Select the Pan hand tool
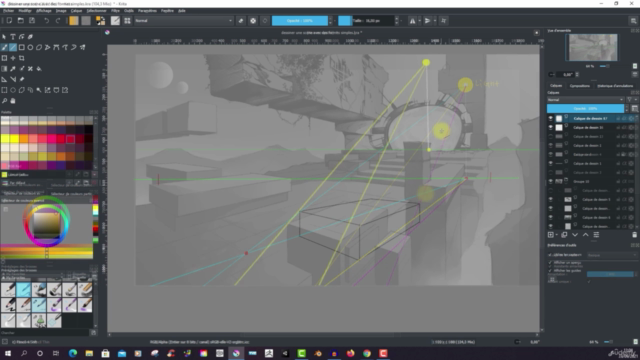 [13, 100]
